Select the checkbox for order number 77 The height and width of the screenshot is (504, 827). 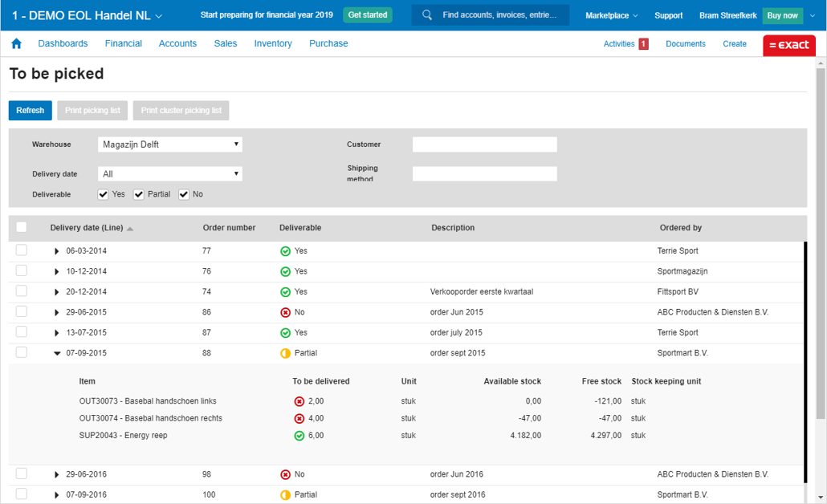pos(22,250)
